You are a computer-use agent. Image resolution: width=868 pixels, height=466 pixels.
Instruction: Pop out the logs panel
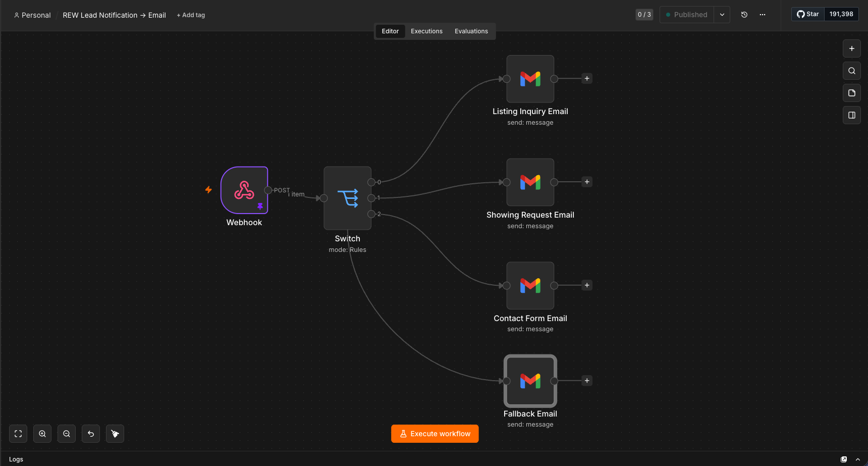844,459
